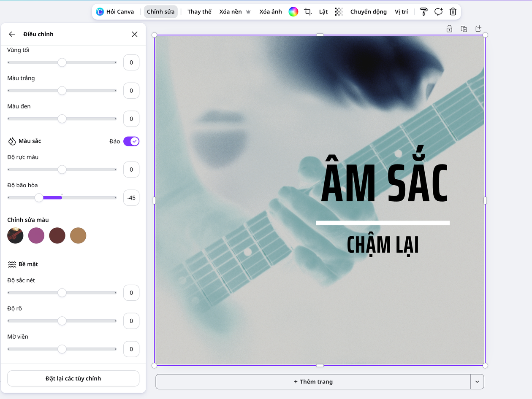Viewport: 532px width, 399px height.
Task: Click the Mờ viền value field
Action: [131, 349]
